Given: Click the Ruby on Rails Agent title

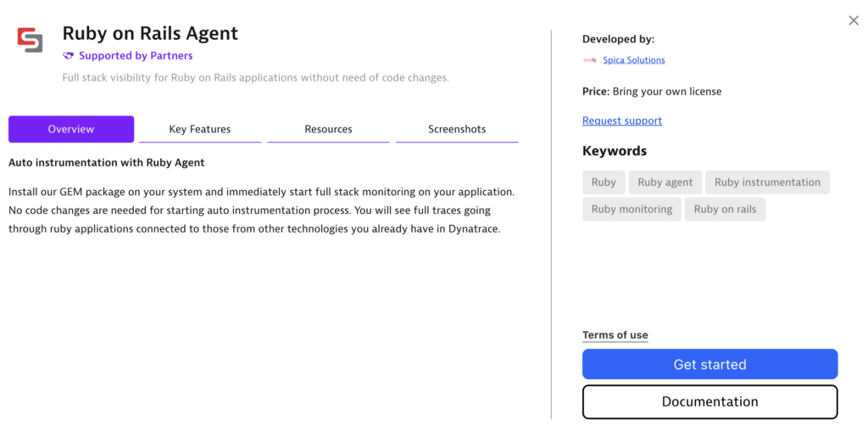Looking at the screenshot, I should 150,33.
